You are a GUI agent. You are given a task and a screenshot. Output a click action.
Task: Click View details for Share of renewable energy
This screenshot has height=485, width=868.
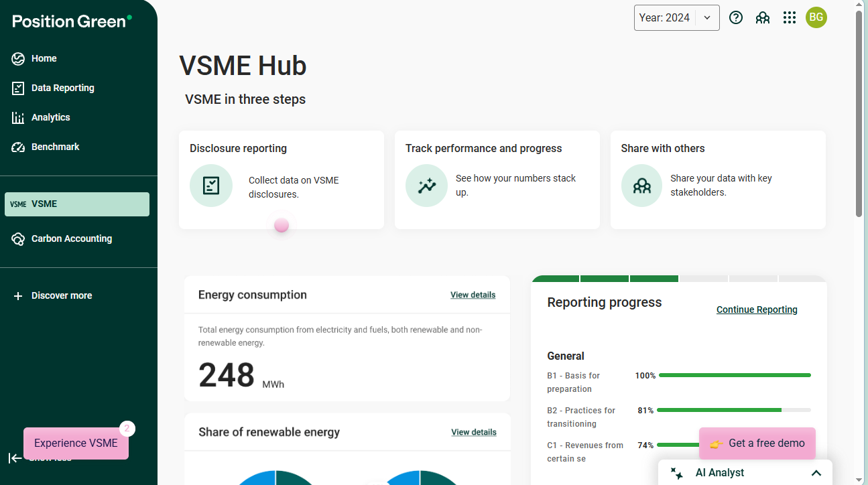[x=474, y=432]
